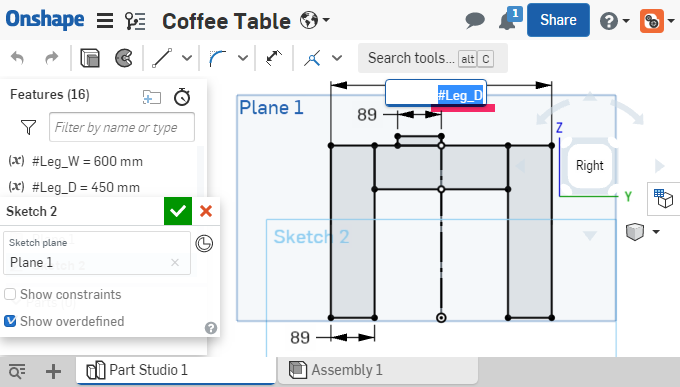Screen dimensions: 680x387
Task: Click the Share button
Action: tap(558, 20)
